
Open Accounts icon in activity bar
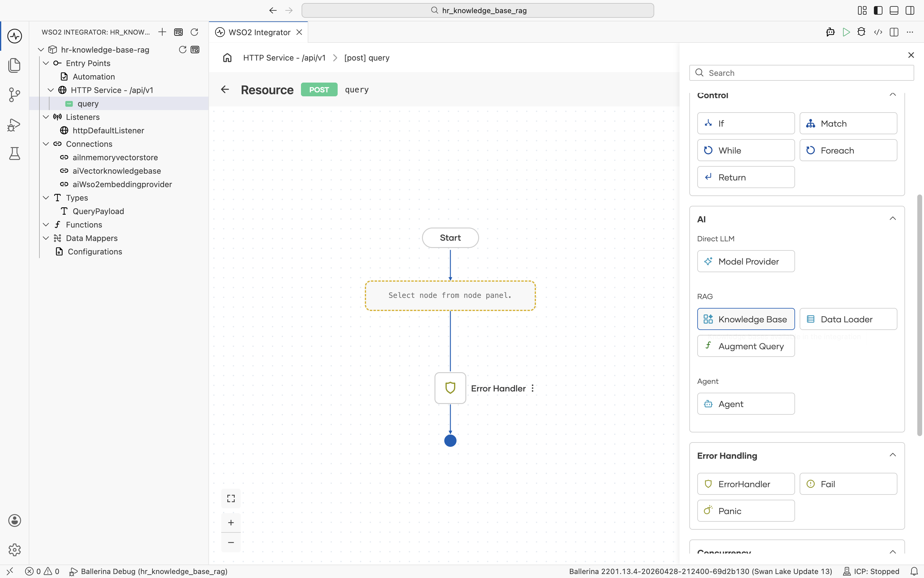coord(14,520)
